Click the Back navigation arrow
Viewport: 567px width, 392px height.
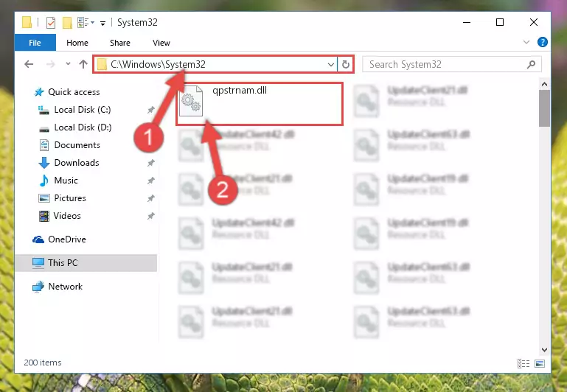point(29,64)
